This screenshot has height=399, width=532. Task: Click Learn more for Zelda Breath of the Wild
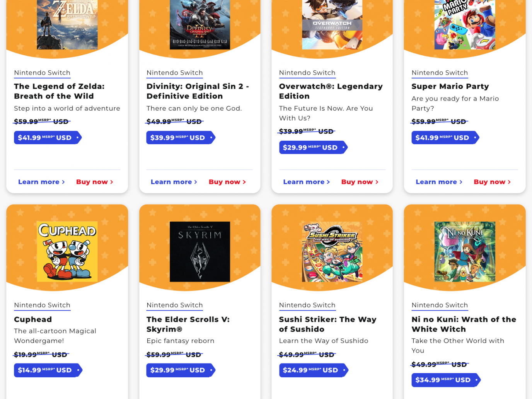point(41,182)
